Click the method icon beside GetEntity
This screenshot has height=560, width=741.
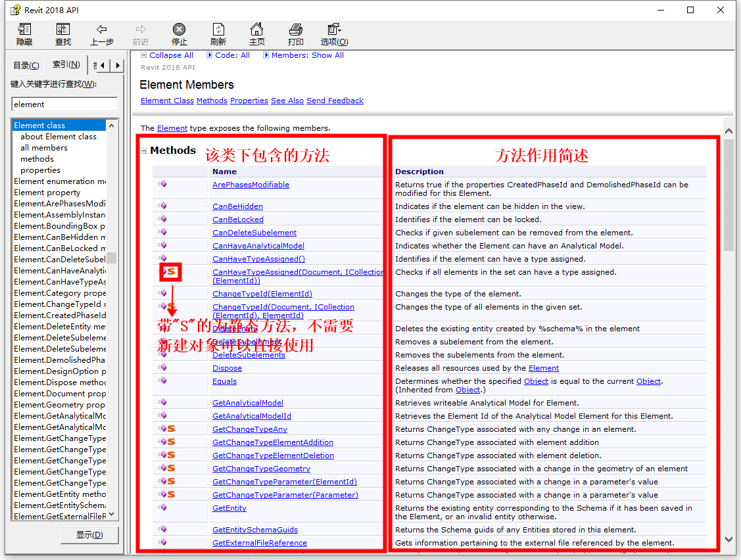pos(162,507)
